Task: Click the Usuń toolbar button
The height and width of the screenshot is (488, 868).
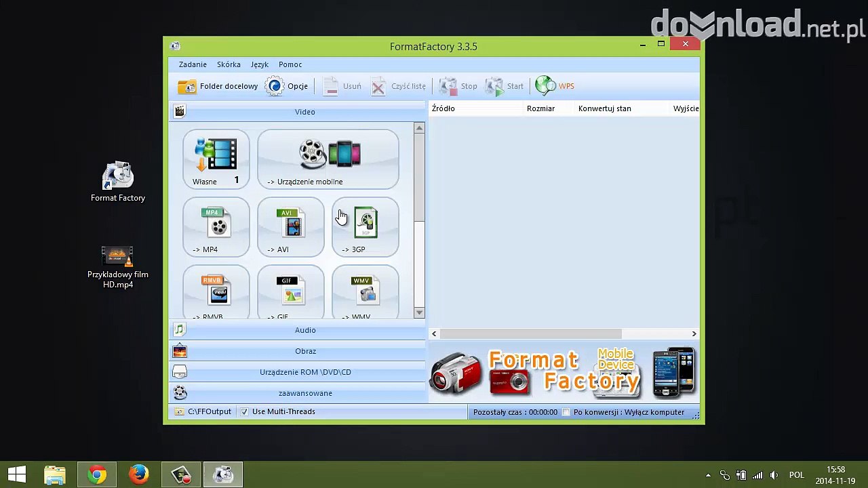Action: 342,86
